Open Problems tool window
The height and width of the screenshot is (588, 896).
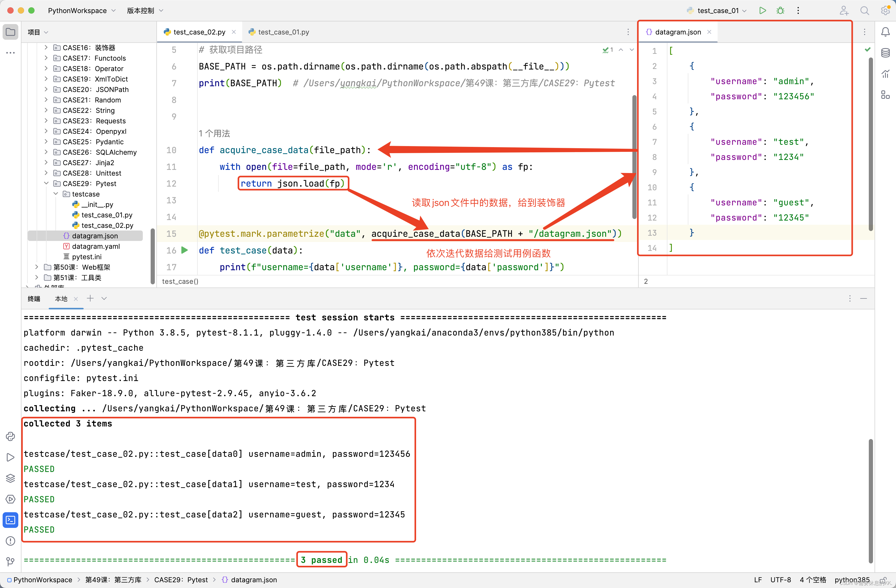pyautogui.click(x=10, y=541)
